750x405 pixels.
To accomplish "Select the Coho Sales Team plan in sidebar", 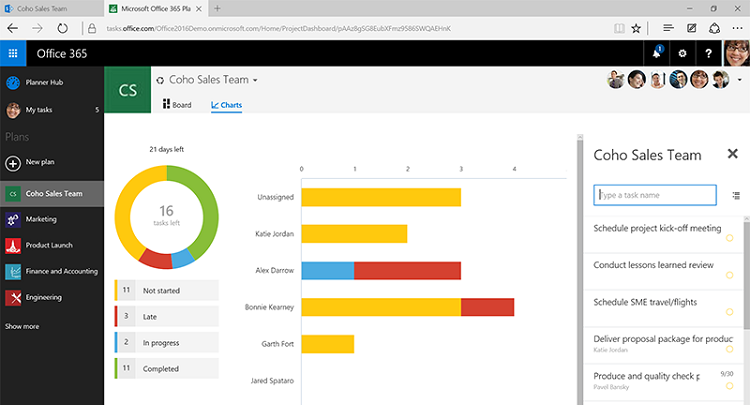I will tap(52, 194).
